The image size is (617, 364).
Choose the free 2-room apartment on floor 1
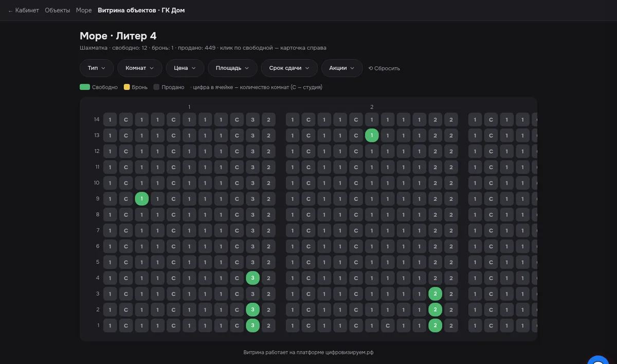(x=435, y=325)
